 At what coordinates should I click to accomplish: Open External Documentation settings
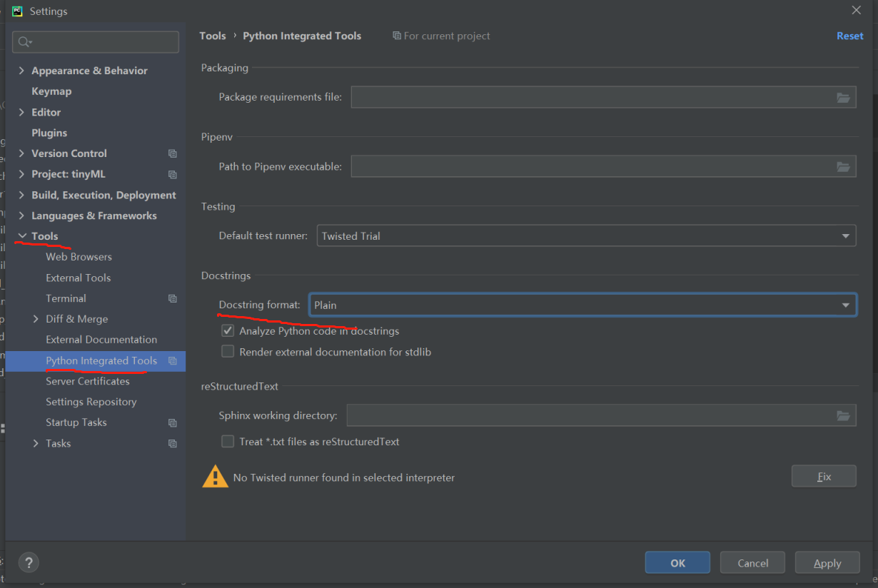point(101,340)
